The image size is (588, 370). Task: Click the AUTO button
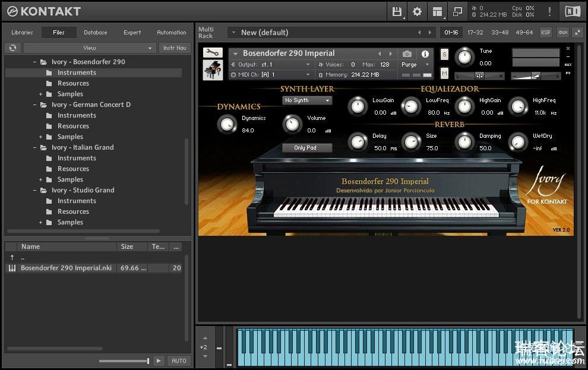coord(179,360)
